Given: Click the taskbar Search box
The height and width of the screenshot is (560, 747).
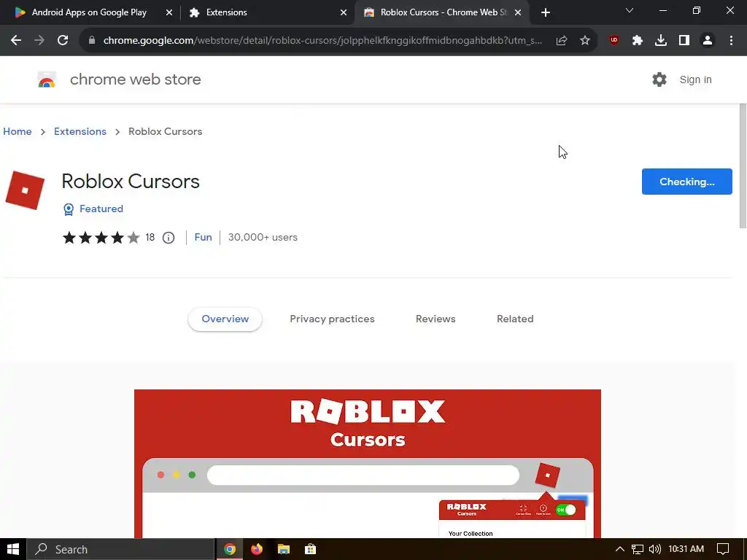Looking at the screenshot, I should 121,549.
